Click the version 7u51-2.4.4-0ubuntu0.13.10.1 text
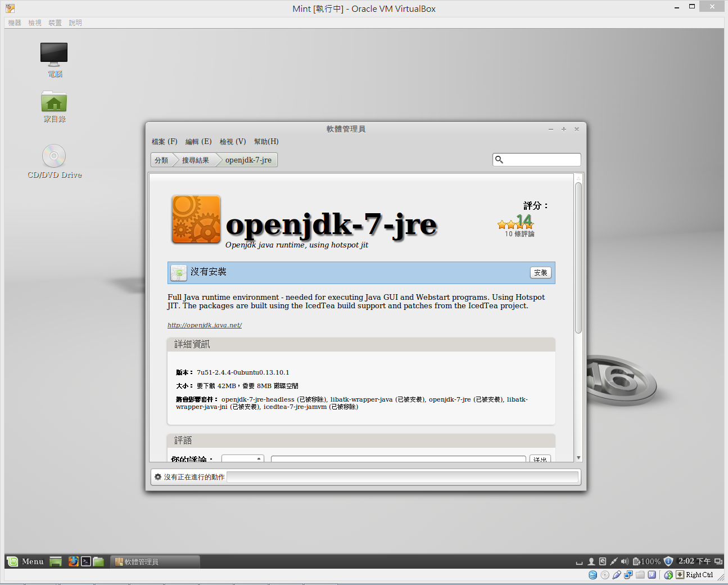728x585 pixels. pos(243,372)
